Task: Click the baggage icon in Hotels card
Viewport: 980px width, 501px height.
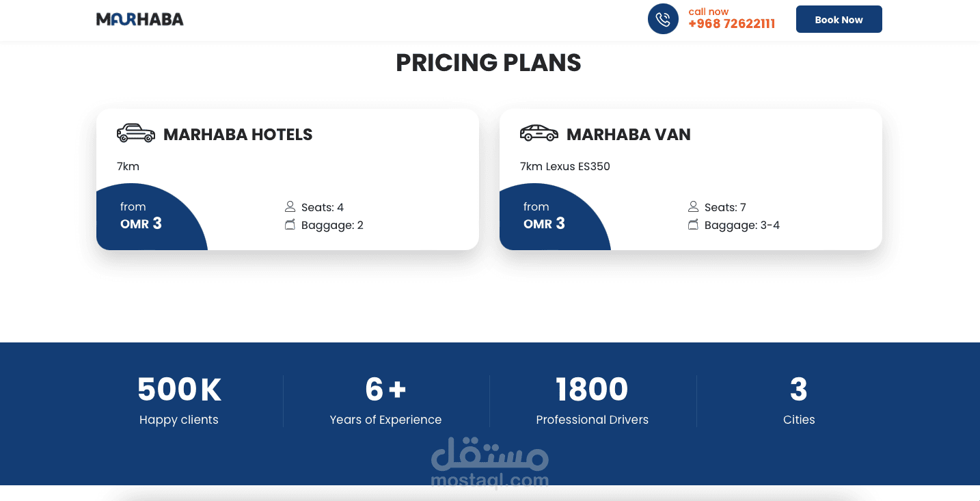Action: point(290,225)
